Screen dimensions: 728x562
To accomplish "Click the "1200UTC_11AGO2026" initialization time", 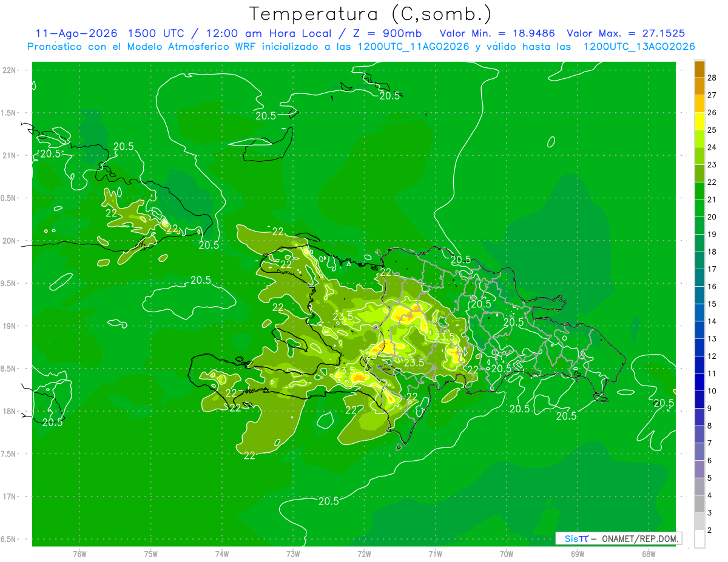I will (413, 47).
